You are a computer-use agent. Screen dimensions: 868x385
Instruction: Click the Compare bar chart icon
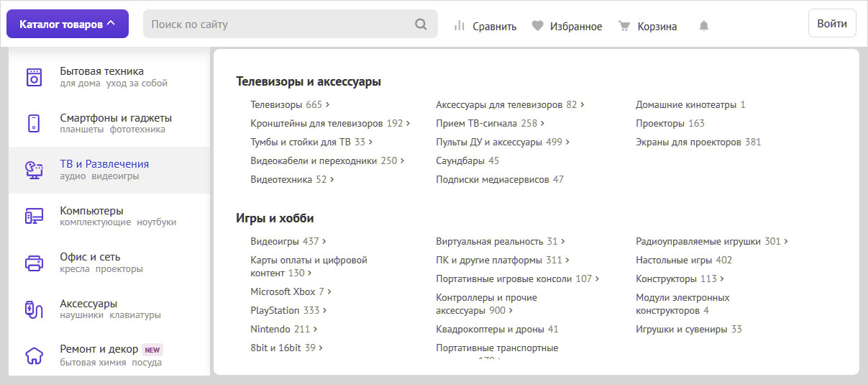click(460, 26)
